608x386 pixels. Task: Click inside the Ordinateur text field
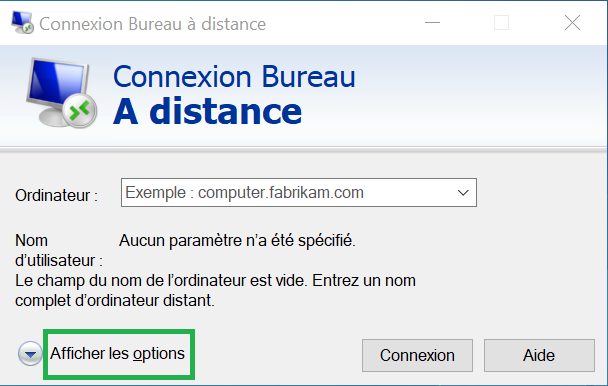pos(287,193)
